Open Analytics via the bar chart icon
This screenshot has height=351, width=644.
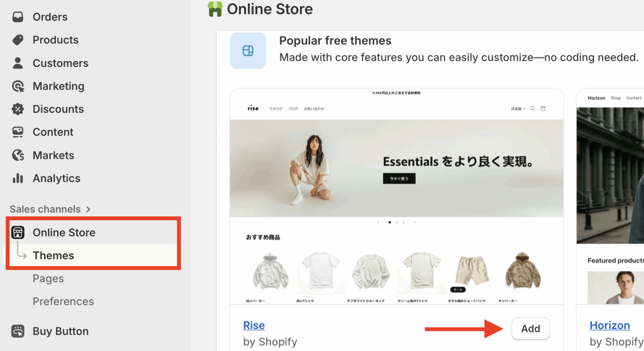[x=18, y=178]
